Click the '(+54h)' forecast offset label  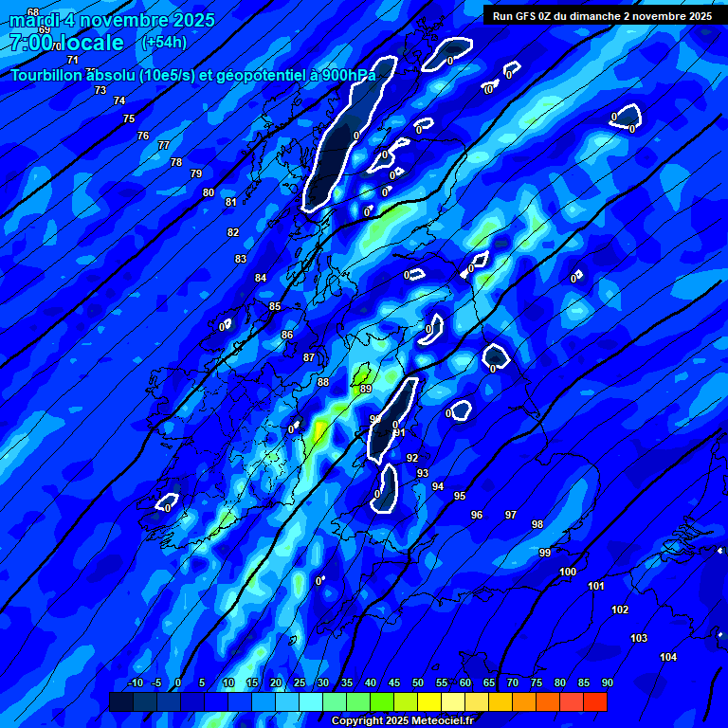click(164, 43)
